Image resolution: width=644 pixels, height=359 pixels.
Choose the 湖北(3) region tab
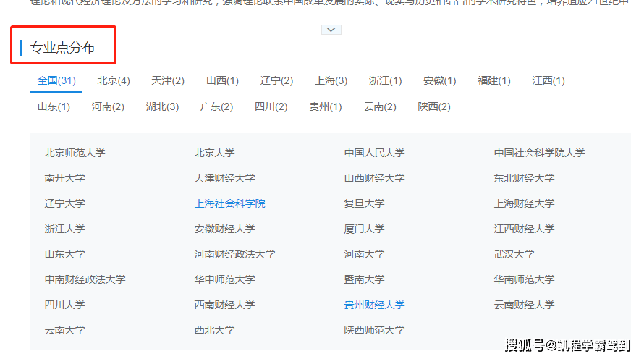[162, 106]
